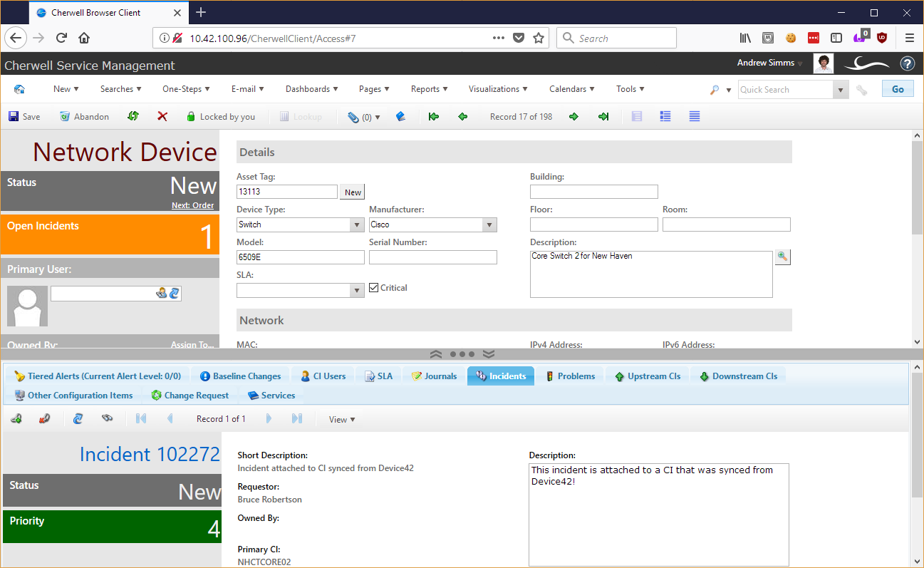Image resolution: width=924 pixels, height=568 pixels.
Task: Click binoculars search icon in incidents toolbar
Action: (x=108, y=419)
